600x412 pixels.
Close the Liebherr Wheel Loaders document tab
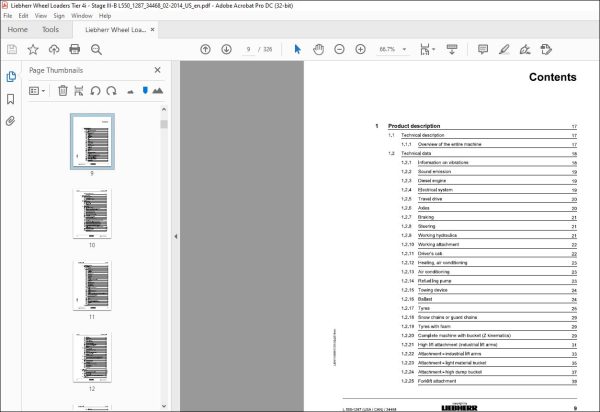(153, 29)
